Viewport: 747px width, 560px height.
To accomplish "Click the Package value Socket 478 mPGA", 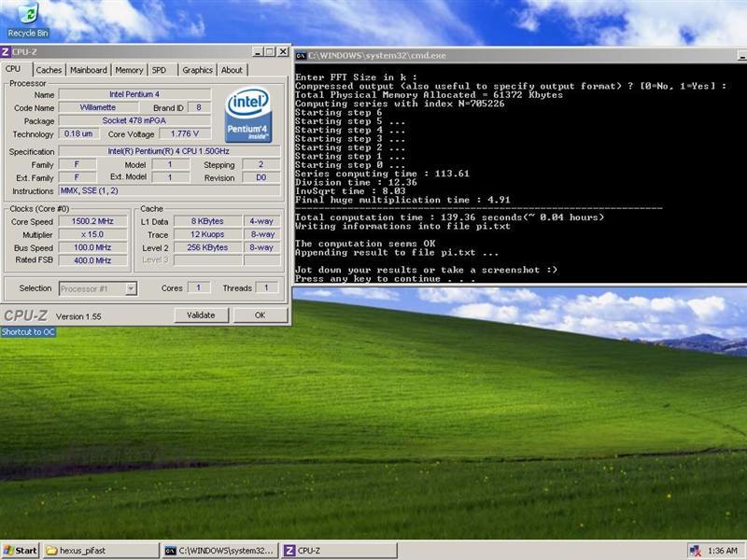I will click(x=134, y=120).
